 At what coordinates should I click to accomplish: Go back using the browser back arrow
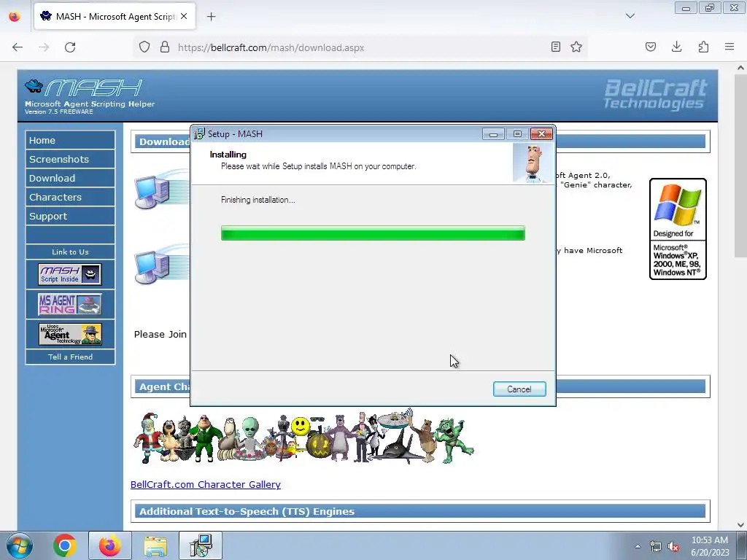coord(18,47)
